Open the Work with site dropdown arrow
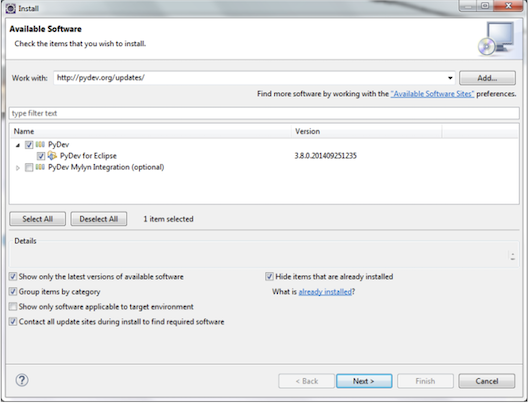The height and width of the screenshot is (403, 528). point(450,78)
